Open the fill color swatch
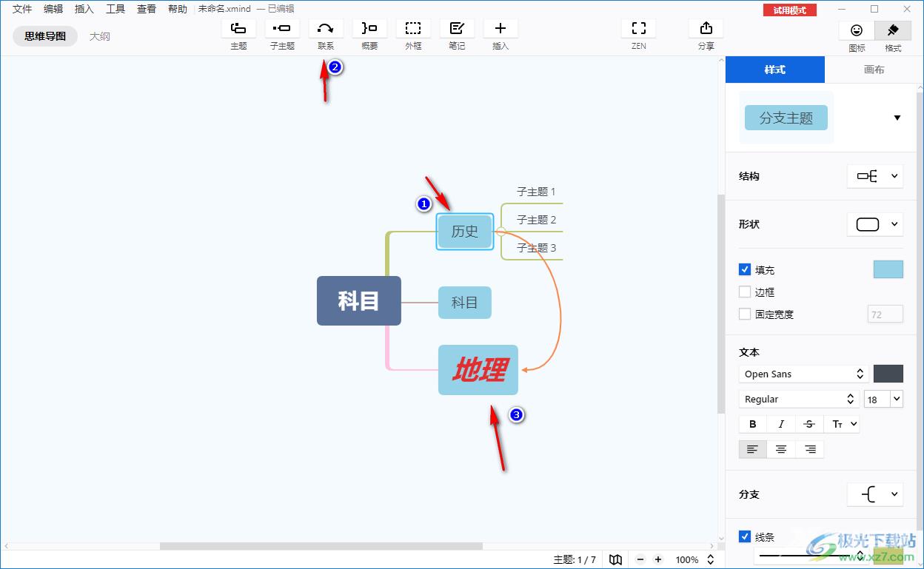 point(888,269)
